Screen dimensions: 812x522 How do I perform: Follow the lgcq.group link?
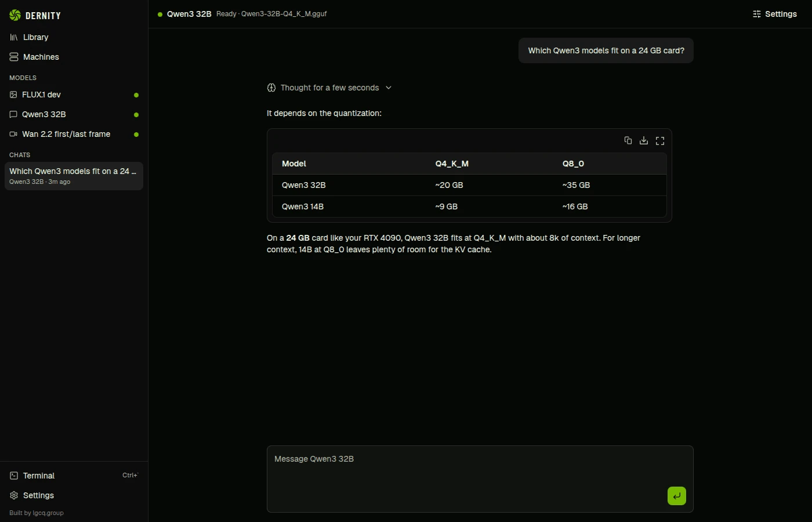click(x=48, y=513)
